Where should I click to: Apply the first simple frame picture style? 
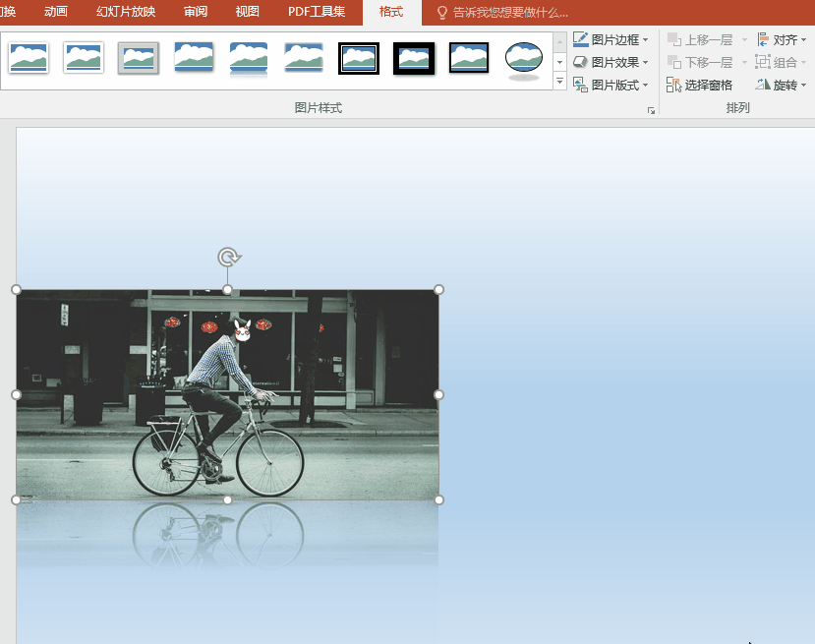[x=29, y=58]
